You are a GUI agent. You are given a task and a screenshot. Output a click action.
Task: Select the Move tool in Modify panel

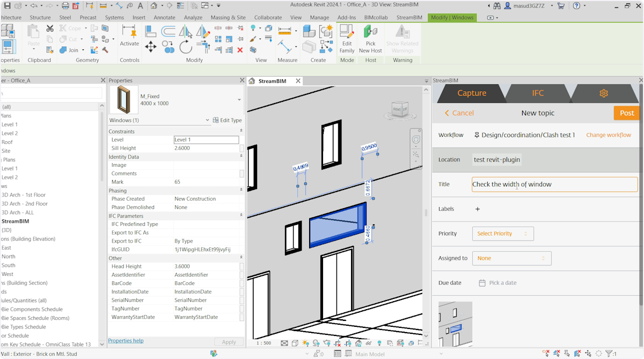[x=151, y=47]
